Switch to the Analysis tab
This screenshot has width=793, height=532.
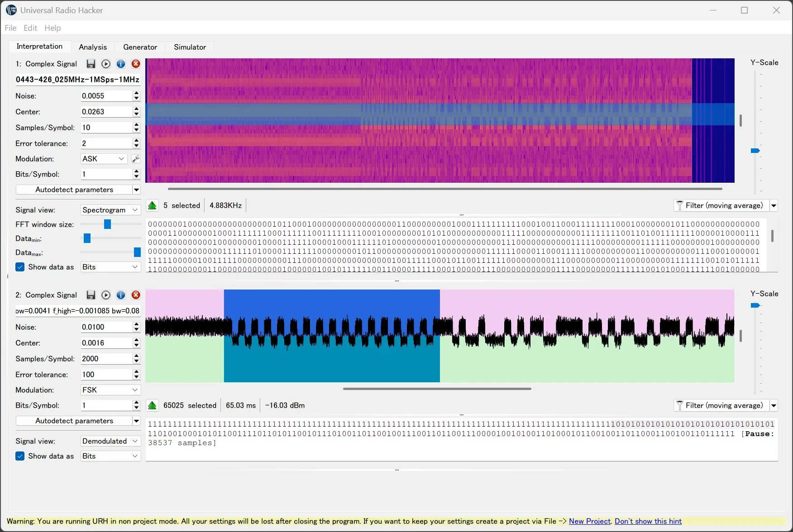coord(93,47)
